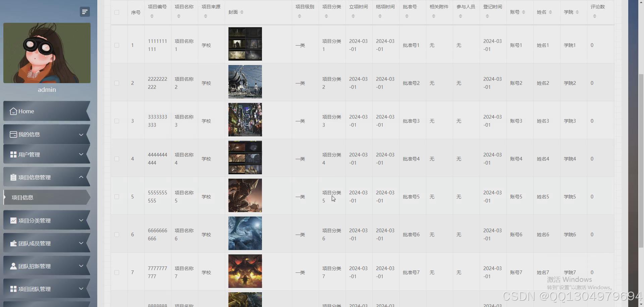Tick the select-all checkbox in table header
Image resolution: width=644 pixels, height=307 pixels.
[117, 12]
